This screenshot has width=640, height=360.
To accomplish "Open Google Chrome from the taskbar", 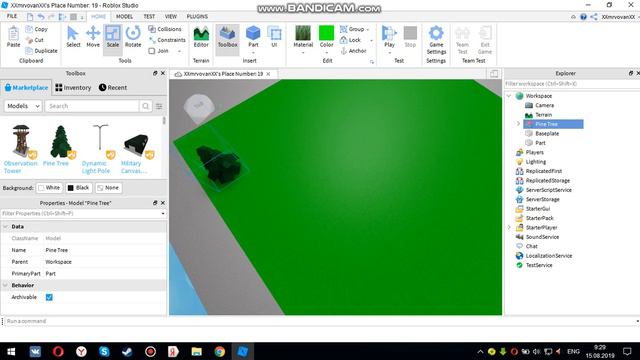I will tap(220, 351).
